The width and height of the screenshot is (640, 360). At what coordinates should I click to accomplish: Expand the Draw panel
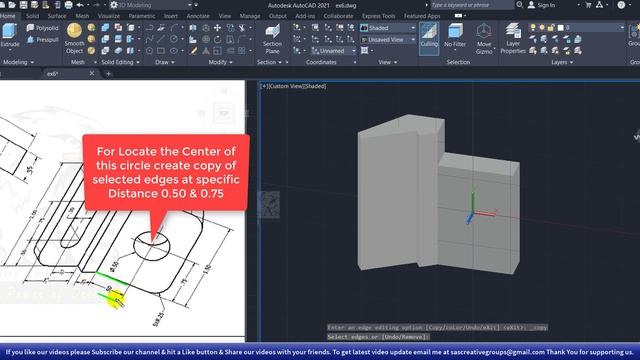(165, 62)
